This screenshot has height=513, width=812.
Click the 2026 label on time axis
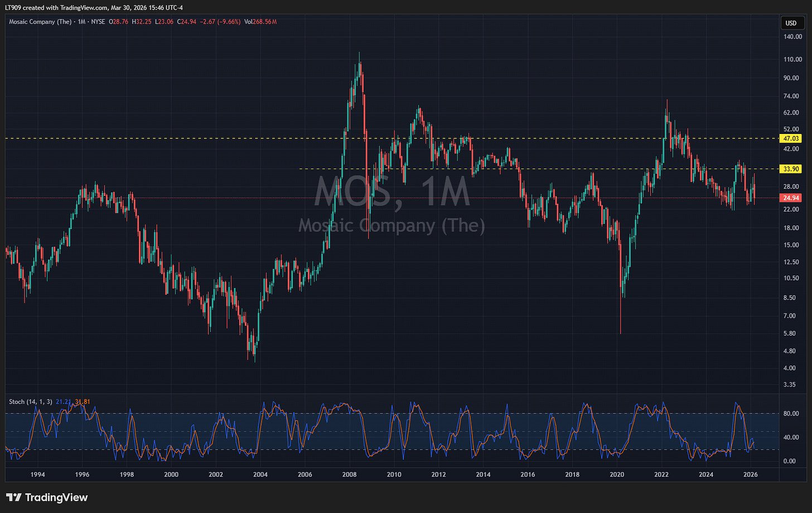pyautogui.click(x=751, y=475)
